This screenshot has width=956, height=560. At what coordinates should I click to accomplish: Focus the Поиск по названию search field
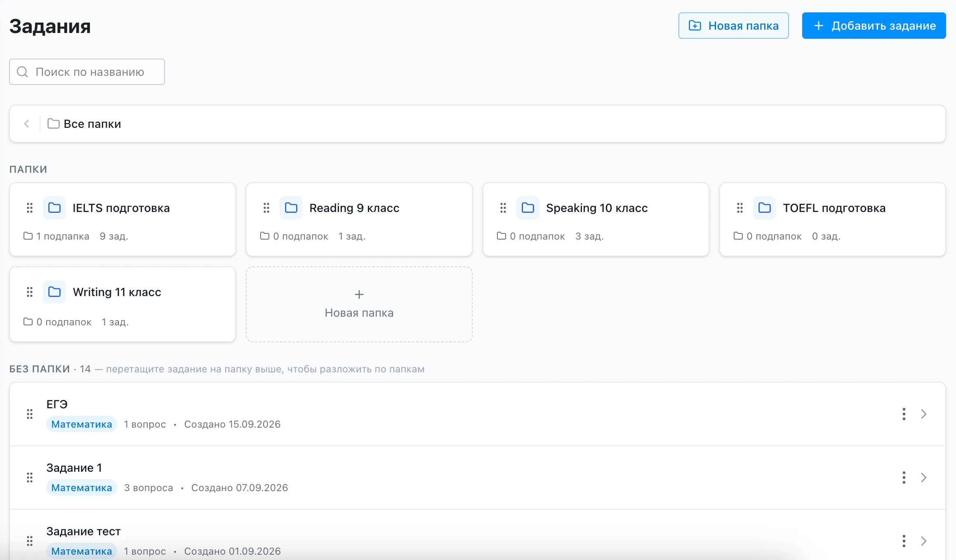point(87,72)
